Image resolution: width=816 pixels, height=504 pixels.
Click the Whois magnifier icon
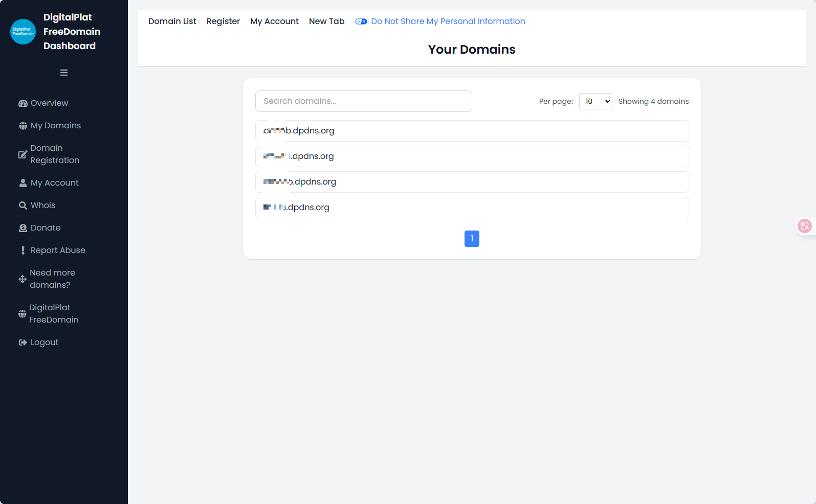click(x=23, y=205)
